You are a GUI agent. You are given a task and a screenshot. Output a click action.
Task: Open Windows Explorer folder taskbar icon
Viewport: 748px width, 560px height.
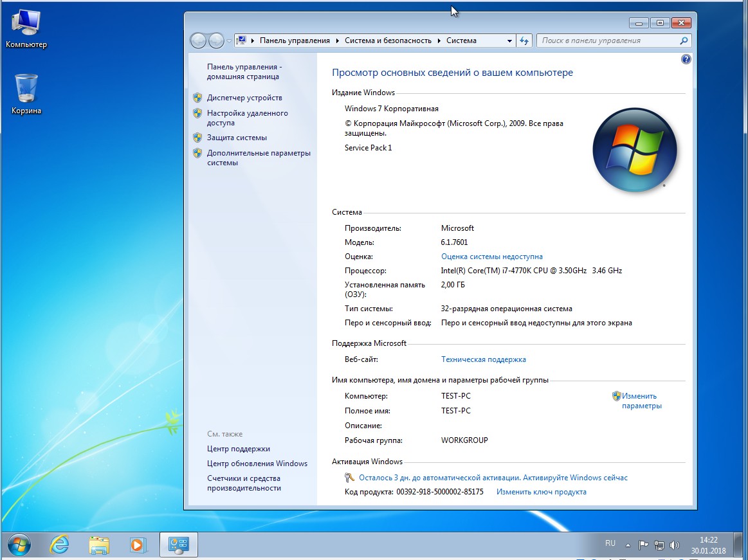[99, 545]
